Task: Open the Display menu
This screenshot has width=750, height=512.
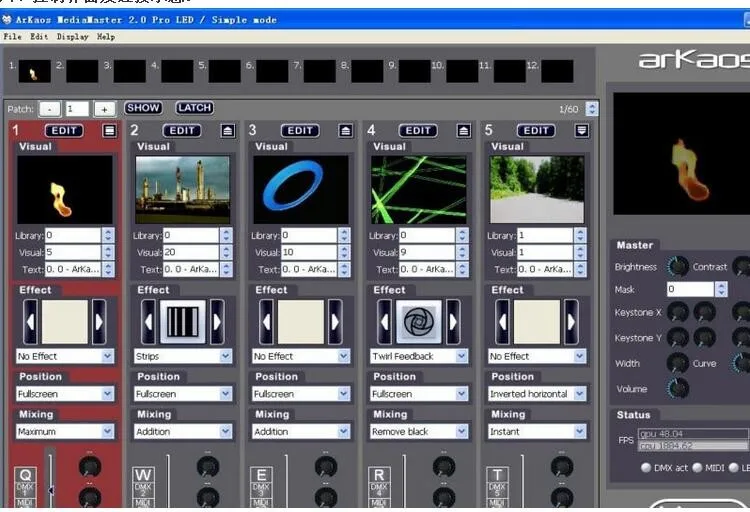Action: point(72,36)
